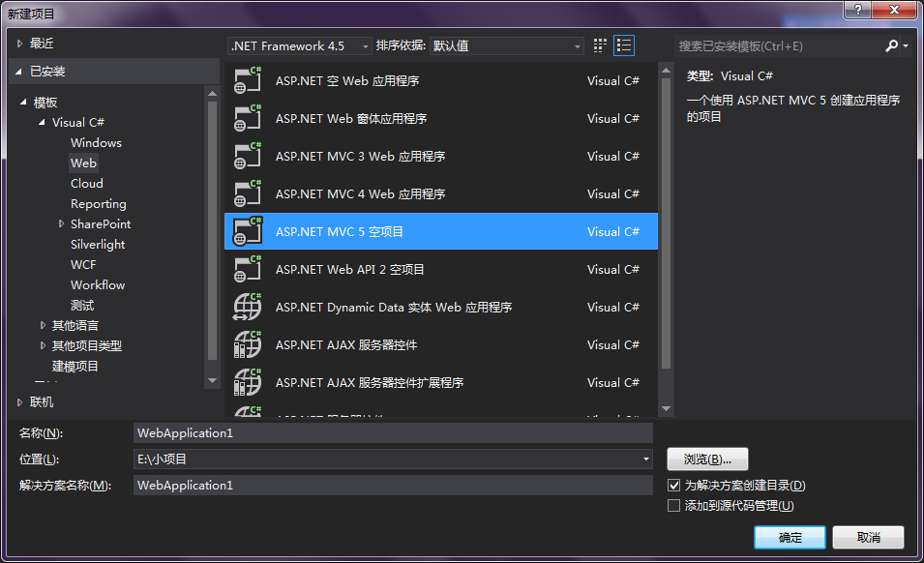This screenshot has width=924, height=563.
Task: Click the ASP.NET MVC 3 Web template icon
Action: point(248,156)
